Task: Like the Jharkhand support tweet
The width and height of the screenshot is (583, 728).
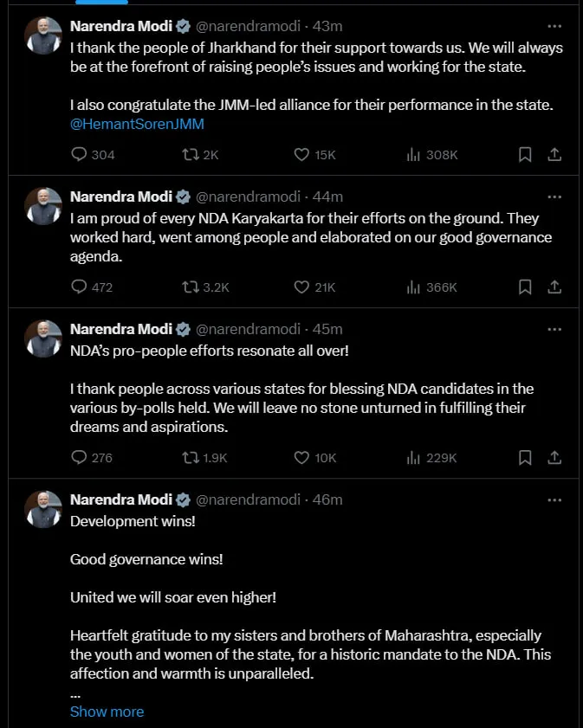Action: pyautogui.click(x=301, y=154)
